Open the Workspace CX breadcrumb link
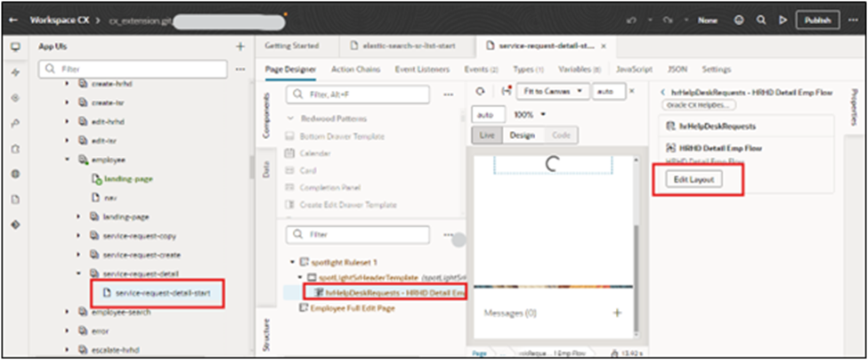The height and width of the screenshot is (360, 868). (60, 20)
